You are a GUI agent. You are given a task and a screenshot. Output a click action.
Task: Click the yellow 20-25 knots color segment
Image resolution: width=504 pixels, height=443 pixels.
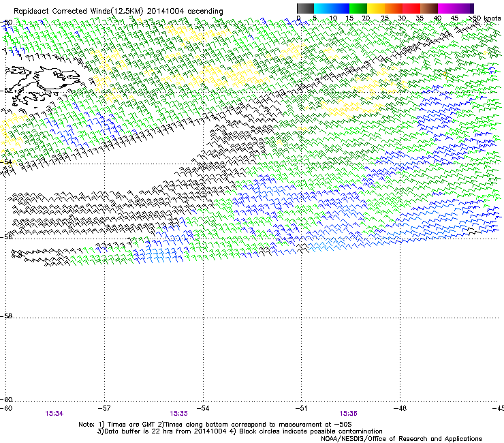[376, 8]
